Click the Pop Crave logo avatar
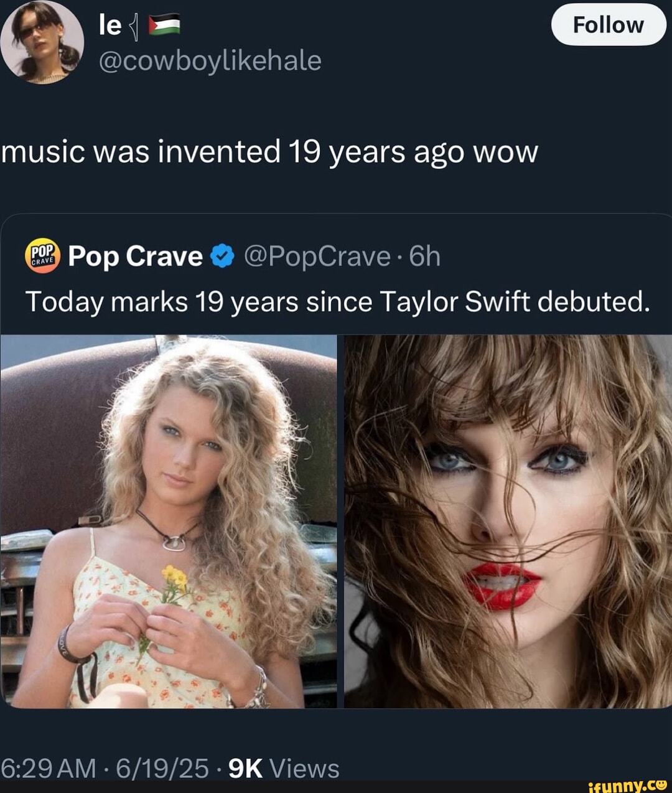Screen dimensions: 672x793 [x=42, y=256]
